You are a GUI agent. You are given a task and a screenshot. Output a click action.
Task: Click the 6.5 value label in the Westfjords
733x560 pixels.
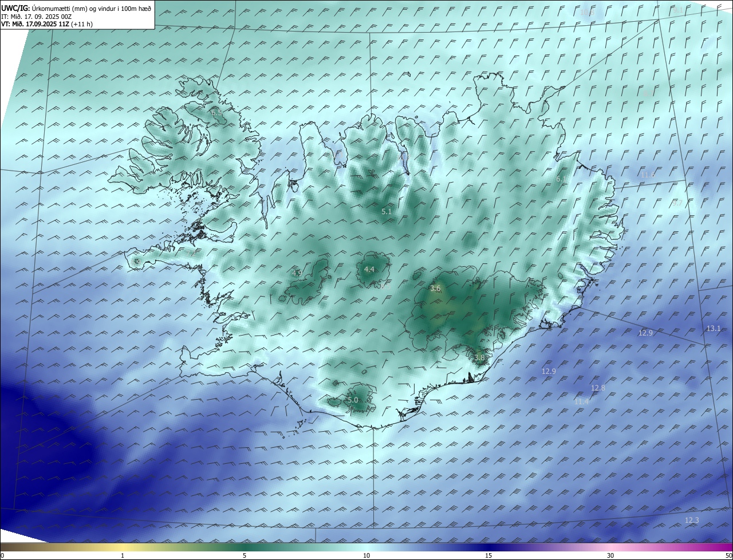pyautogui.click(x=217, y=113)
